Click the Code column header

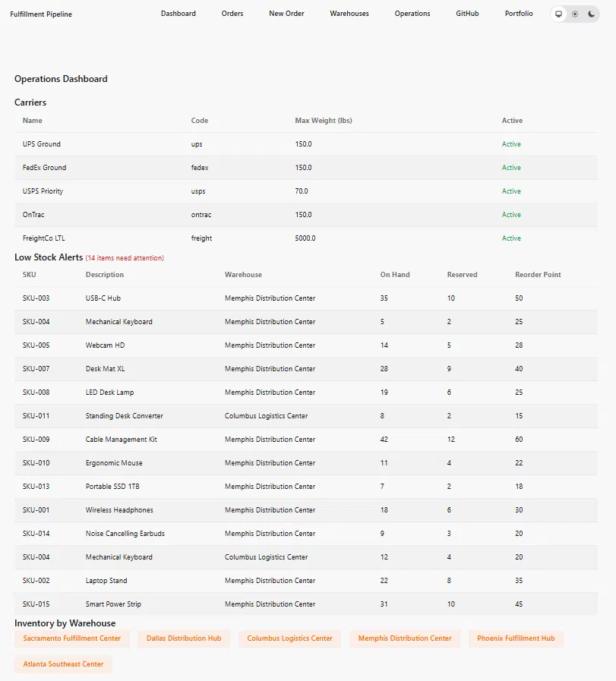(200, 121)
